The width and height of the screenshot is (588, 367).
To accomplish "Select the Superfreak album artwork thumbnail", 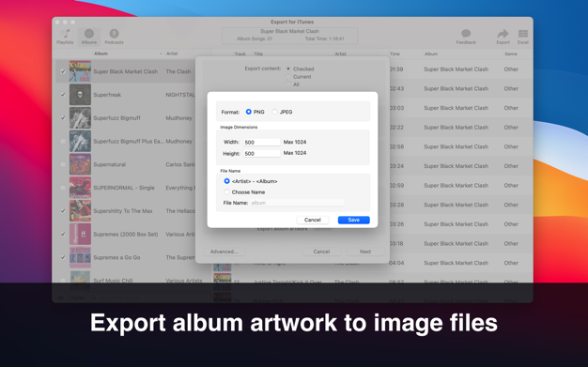I will [80, 95].
